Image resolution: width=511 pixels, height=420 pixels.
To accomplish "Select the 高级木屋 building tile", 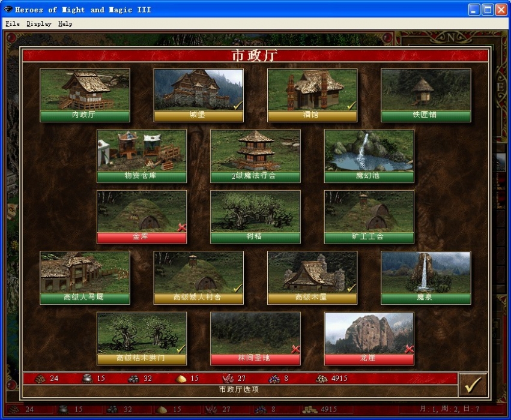I will pos(312,278).
